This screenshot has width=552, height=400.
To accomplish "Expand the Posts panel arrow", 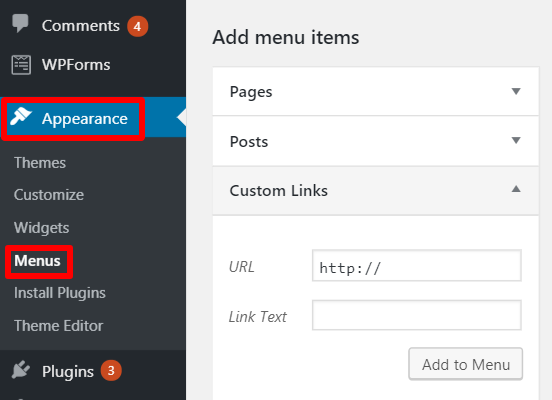I will click(516, 140).
